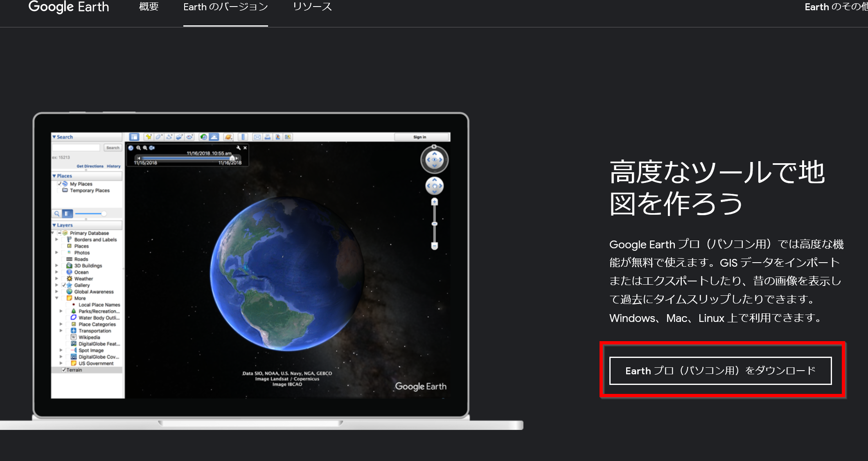Screen dimensions: 868x461
Task: Click the time slider clock icon
Action: click(x=131, y=148)
